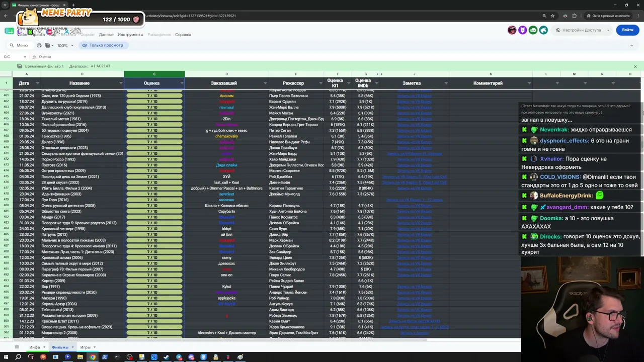
Task: Click the Временный фильтр 1 table icon
Action: [x=19, y=66]
